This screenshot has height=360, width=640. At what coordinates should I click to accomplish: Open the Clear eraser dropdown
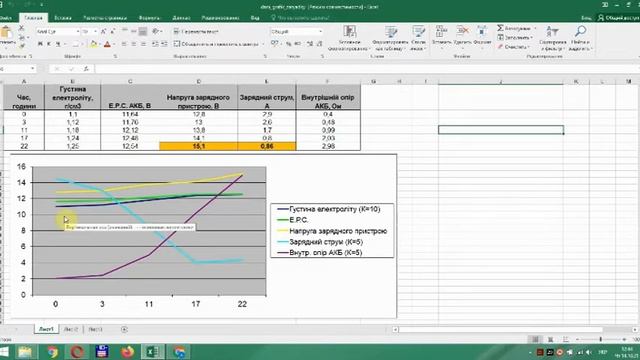pos(513,47)
